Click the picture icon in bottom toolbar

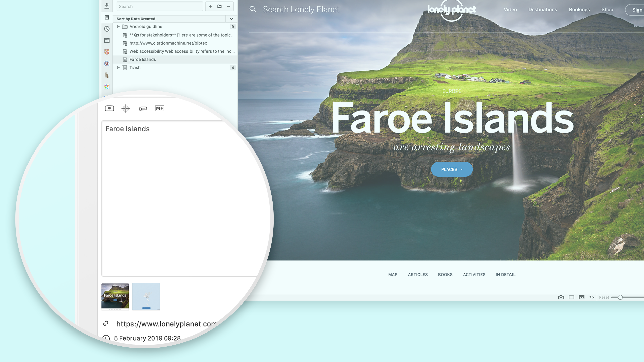(x=582, y=297)
